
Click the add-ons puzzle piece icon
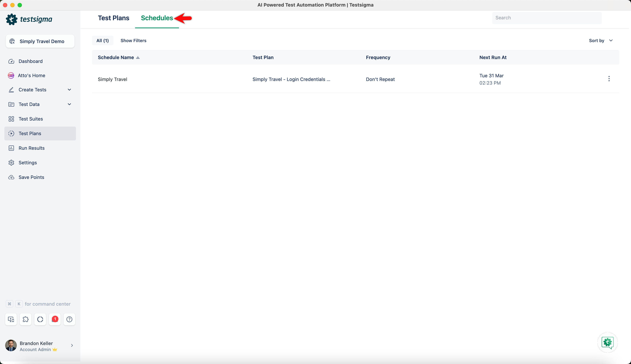26,319
